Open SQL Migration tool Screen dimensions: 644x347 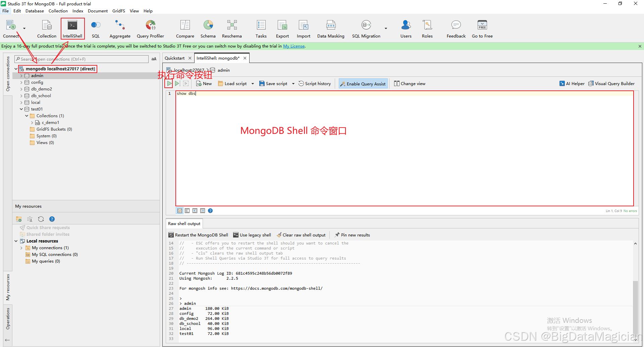[x=366, y=29]
